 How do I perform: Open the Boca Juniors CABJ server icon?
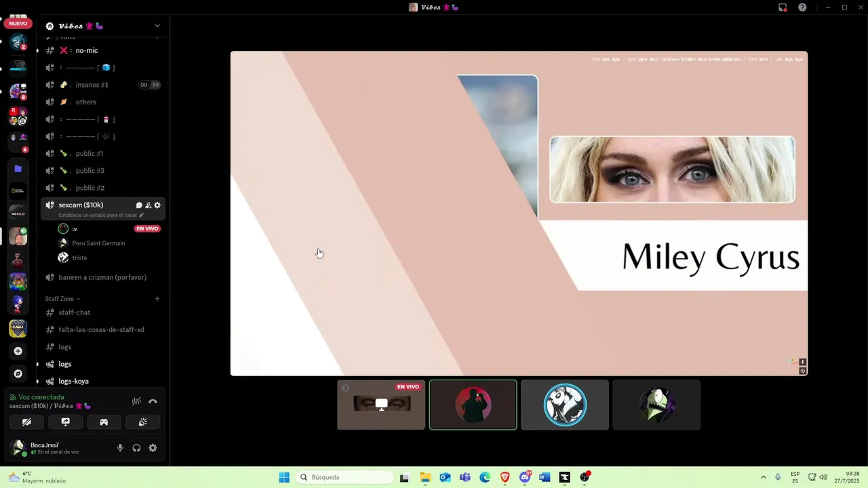(18, 328)
